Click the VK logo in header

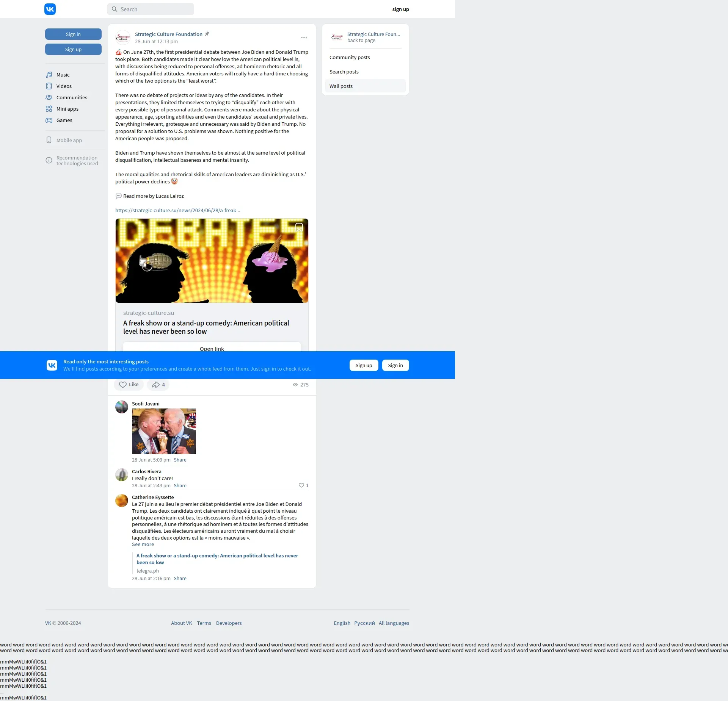(50, 9)
